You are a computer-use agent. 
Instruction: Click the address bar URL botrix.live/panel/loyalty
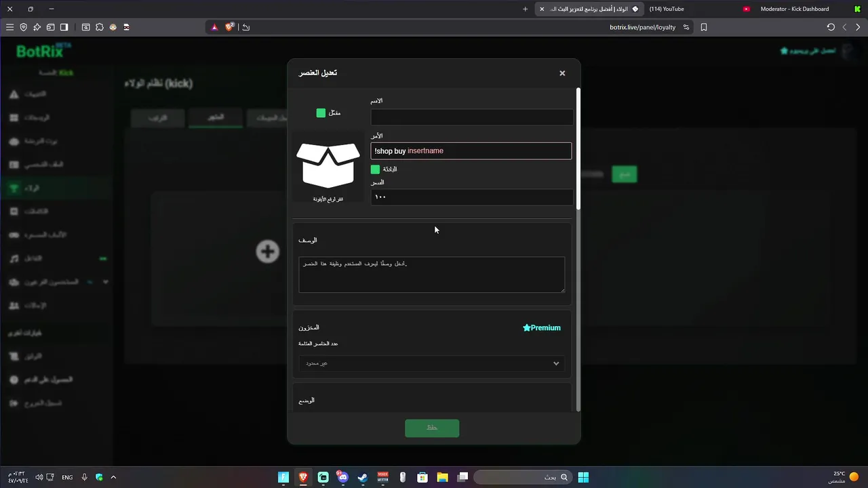642,27
